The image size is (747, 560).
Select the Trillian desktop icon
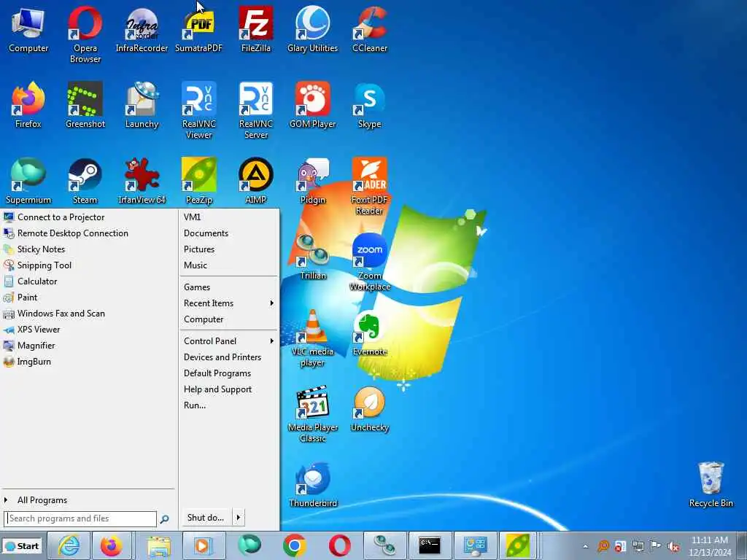pos(312,257)
